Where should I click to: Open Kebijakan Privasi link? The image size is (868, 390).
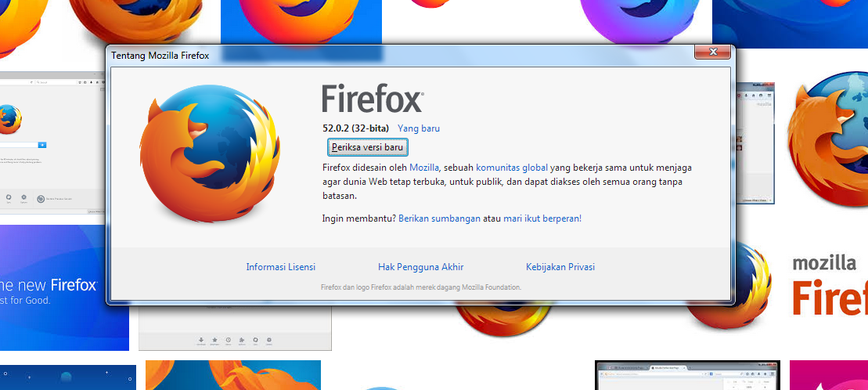point(560,267)
